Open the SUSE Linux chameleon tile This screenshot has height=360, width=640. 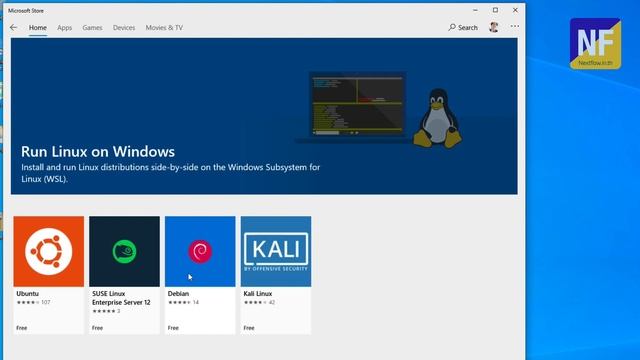124,251
